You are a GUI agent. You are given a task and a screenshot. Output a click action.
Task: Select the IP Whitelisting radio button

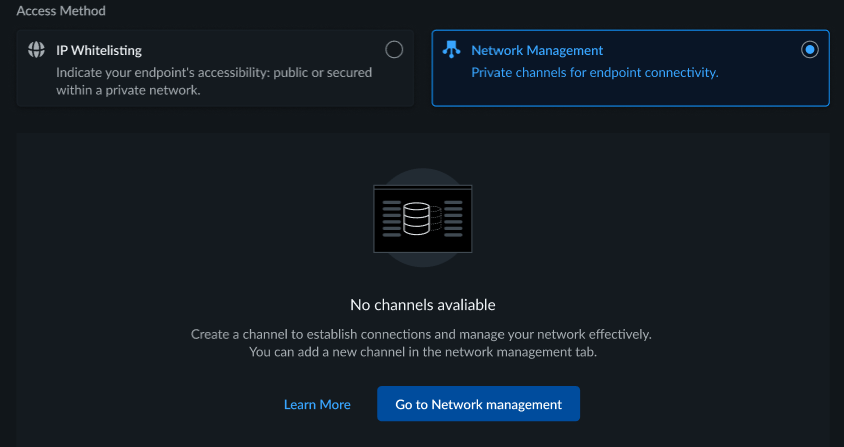pyautogui.click(x=394, y=50)
